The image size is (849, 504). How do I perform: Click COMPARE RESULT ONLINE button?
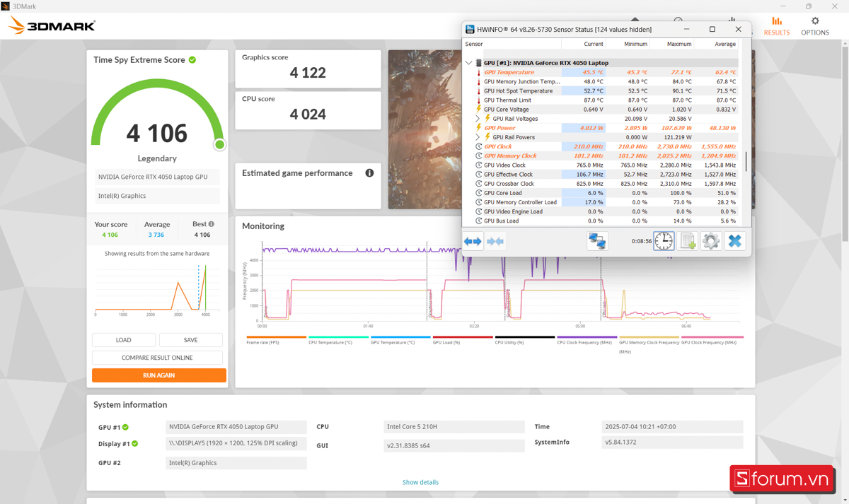pyautogui.click(x=157, y=358)
